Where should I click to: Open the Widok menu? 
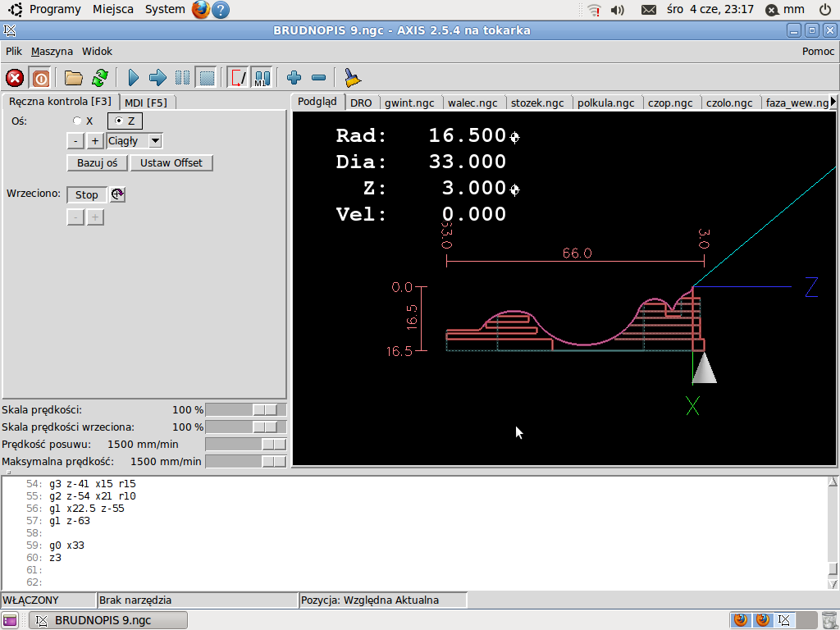coord(97,52)
